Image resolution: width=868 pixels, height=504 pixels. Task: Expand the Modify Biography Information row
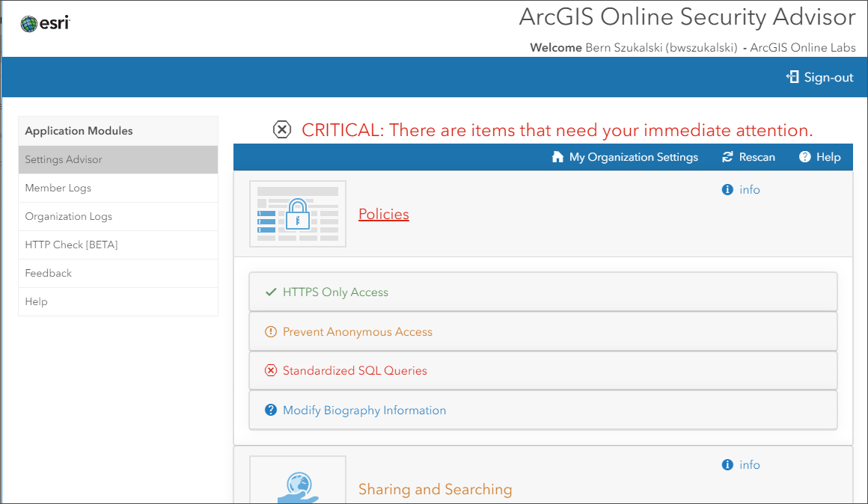543,410
